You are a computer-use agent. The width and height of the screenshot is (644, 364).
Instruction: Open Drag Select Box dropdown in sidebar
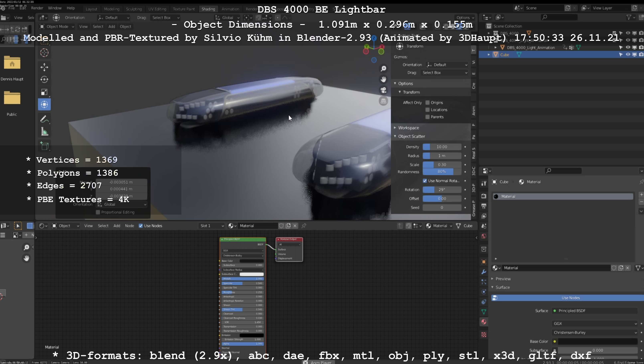tap(444, 72)
